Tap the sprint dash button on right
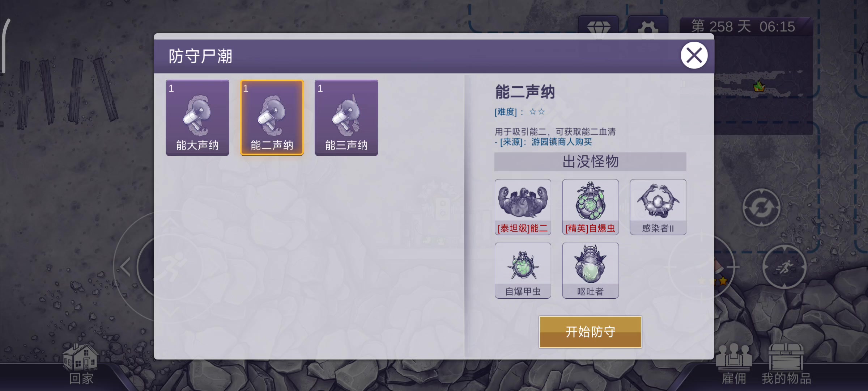The height and width of the screenshot is (391, 868). tap(784, 268)
